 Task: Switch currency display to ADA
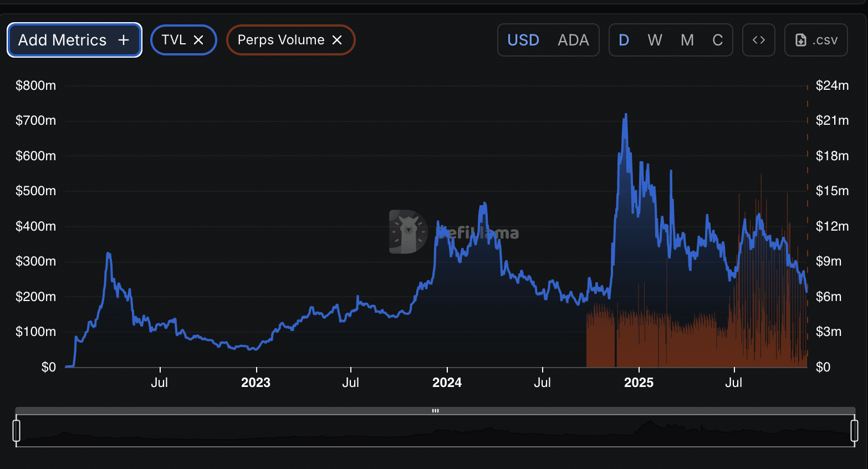pyautogui.click(x=574, y=39)
